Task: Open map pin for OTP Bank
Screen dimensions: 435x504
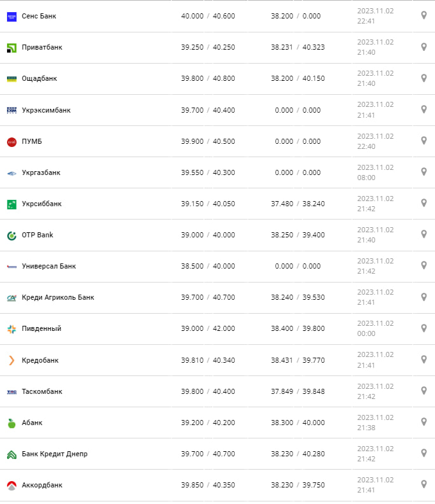Action: coord(424,234)
